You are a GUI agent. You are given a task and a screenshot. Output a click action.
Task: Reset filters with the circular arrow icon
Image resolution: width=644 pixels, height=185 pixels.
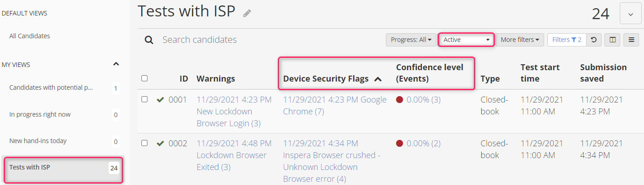[593, 40]
